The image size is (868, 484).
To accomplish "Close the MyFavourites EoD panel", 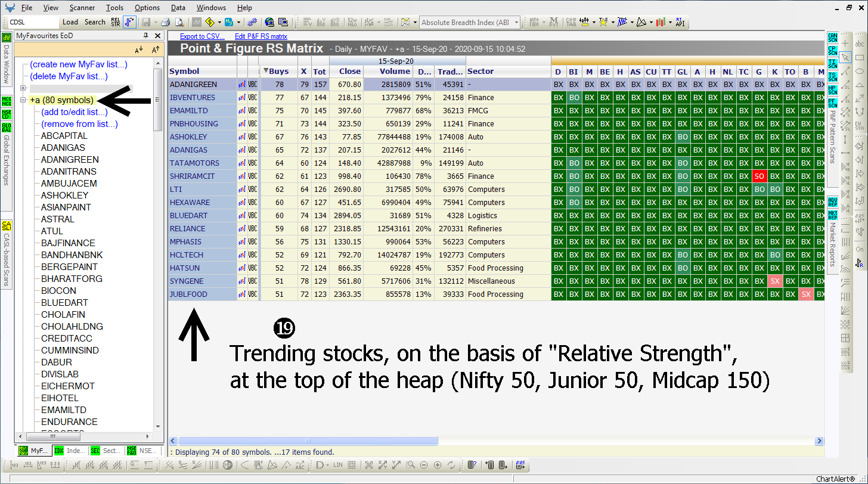I will 157,36.
